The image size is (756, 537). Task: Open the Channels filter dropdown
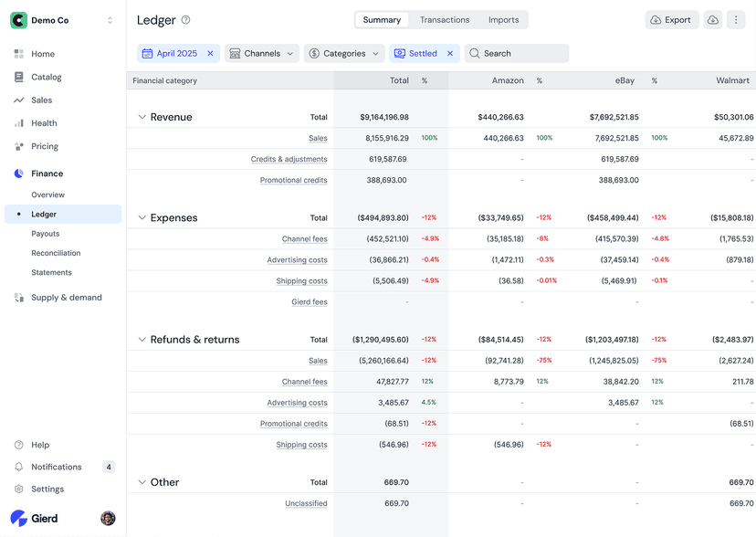click(262, 54)
